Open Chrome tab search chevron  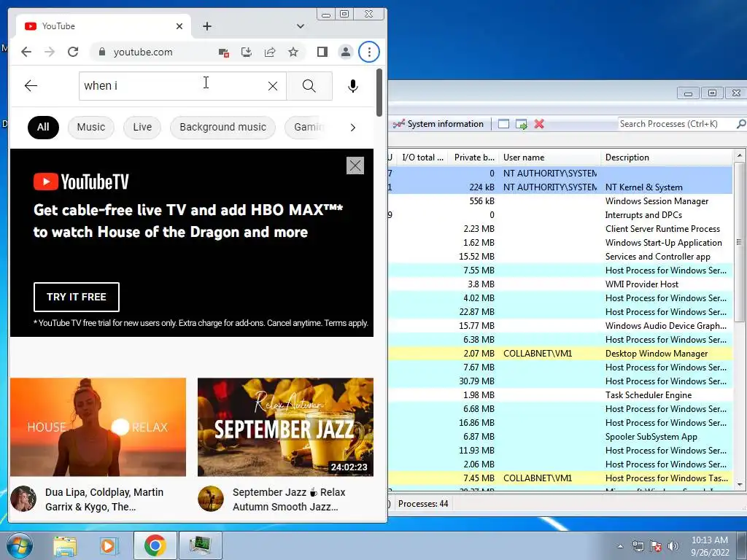(x=300, y=26)
